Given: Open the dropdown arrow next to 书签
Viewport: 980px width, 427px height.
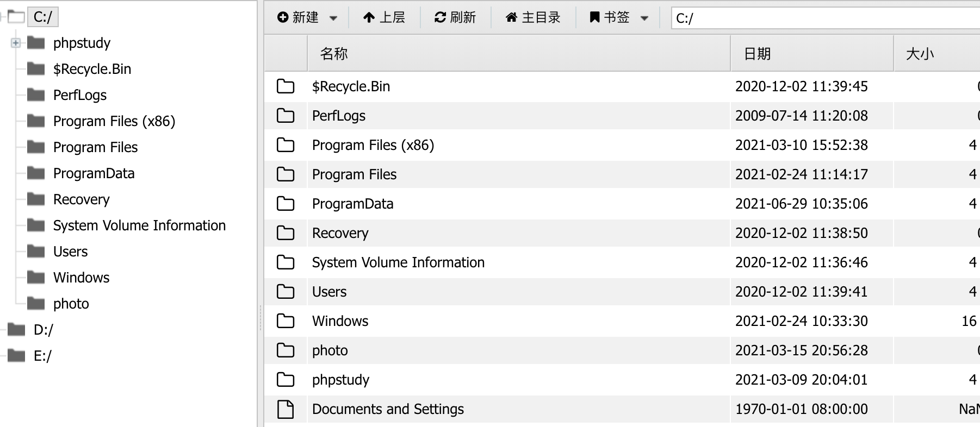Looking at the screenshot, I should [644, 18].
